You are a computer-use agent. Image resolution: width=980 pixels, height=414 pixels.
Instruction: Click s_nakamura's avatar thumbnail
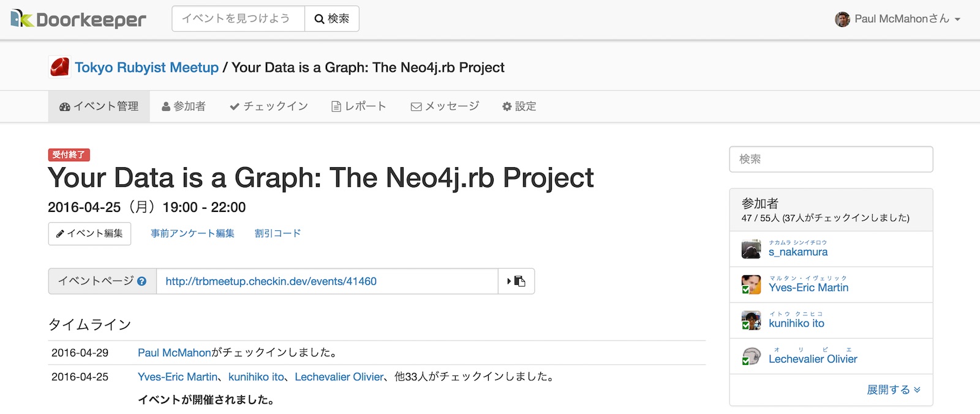pos(751,249)
